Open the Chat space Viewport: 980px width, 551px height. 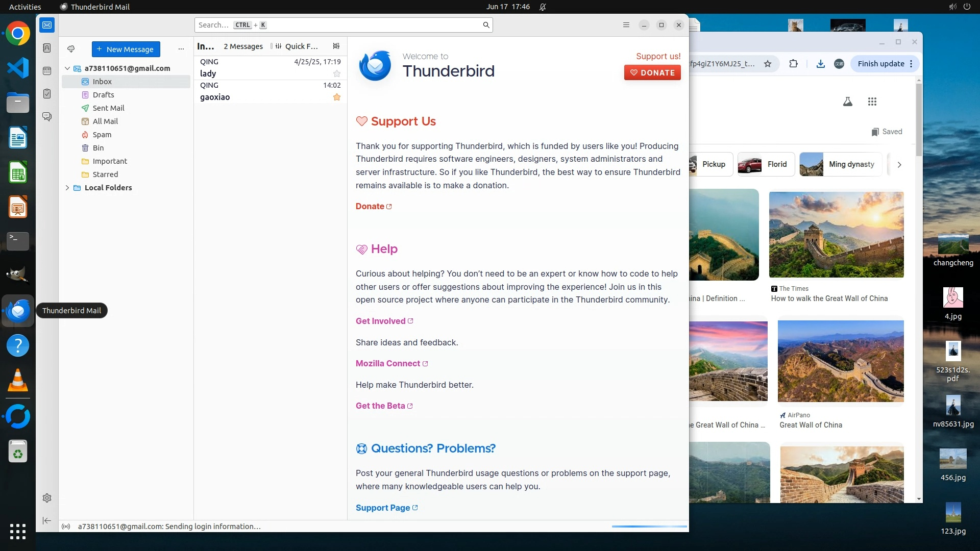coord(47,117)
